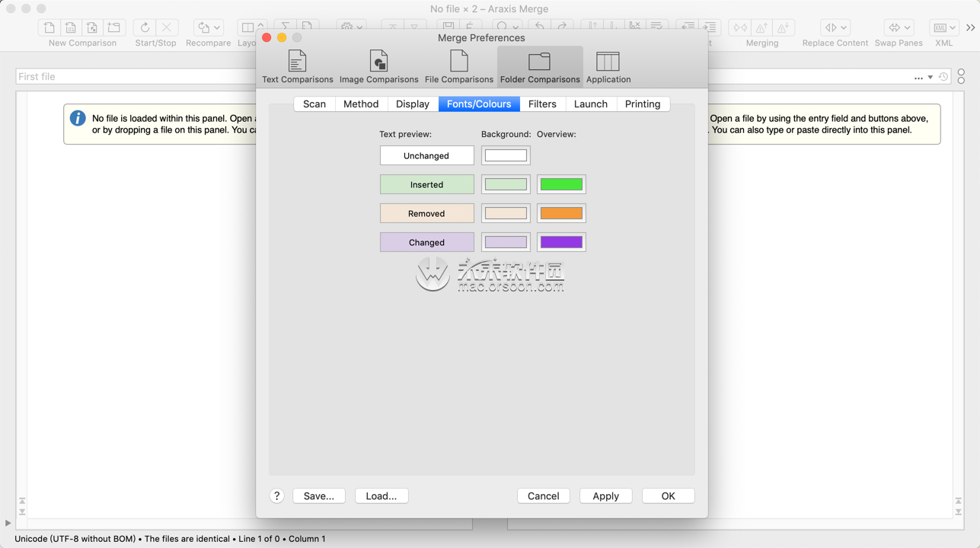This screenshot has width=980, height=548.
Task: Click the Save... button
Action: 319,495
